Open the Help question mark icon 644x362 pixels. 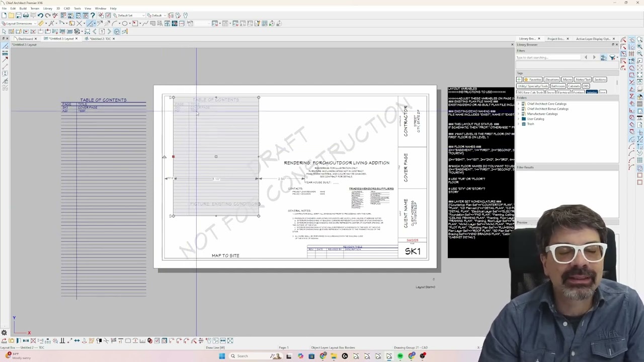coord(93,16)
